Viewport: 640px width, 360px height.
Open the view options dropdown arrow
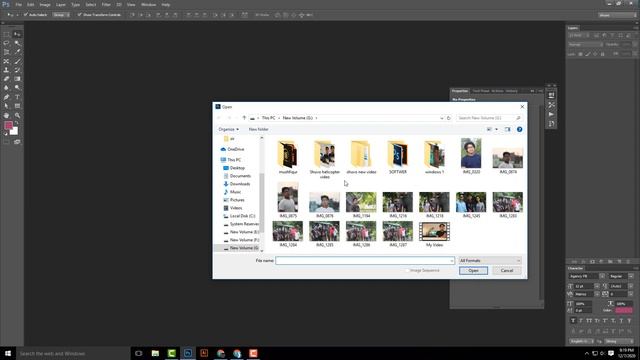pyautogui.click(x=496, y=129)
